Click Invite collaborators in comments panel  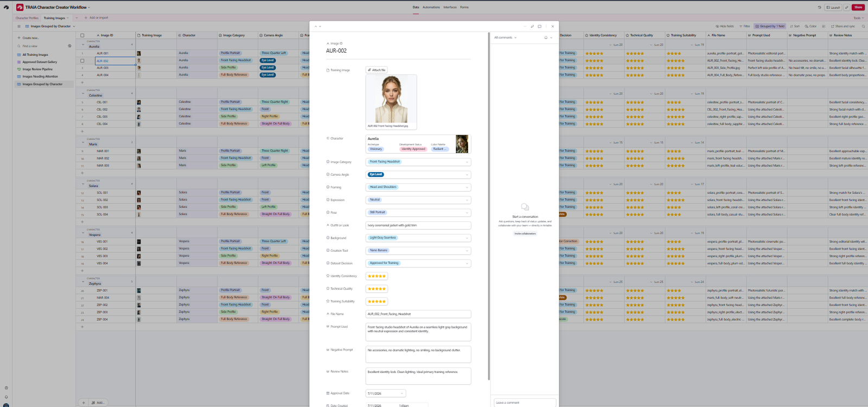(525, 234)
